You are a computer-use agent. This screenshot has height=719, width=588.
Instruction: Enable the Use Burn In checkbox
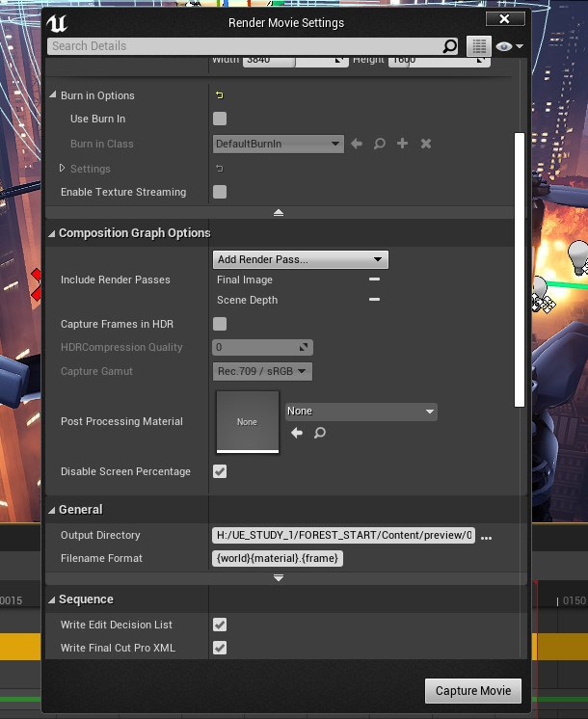(220, 119)
